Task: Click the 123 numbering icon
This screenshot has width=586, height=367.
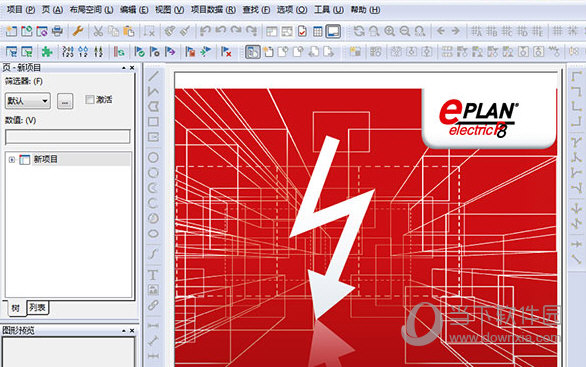Action: (68, 52)
